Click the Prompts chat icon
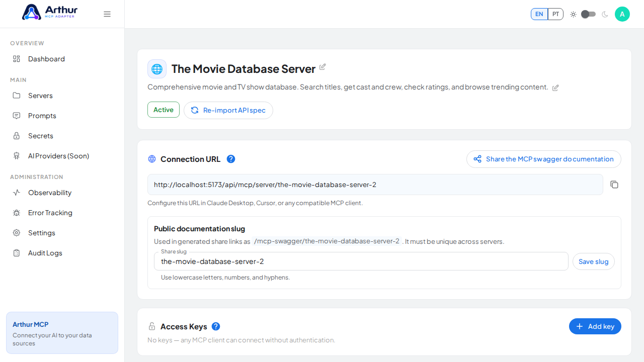The image size is (644, 362). click(17, 116)
